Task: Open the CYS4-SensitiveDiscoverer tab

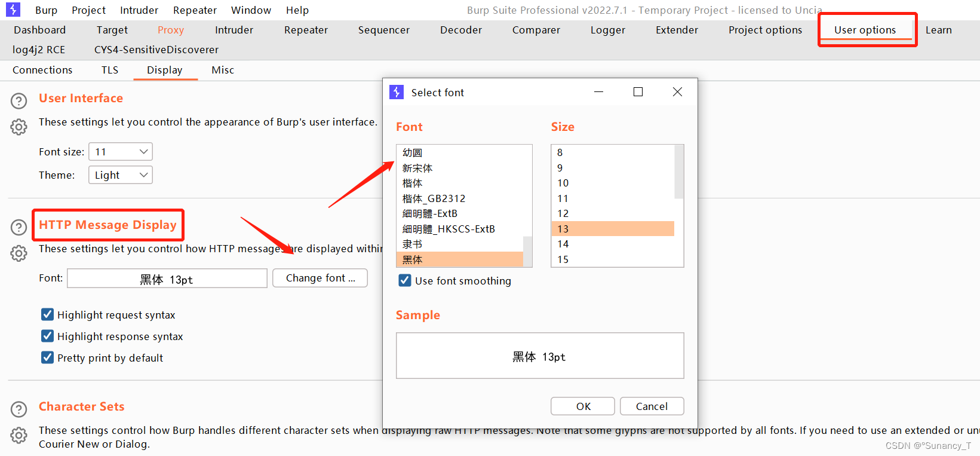Action: point(156,50)
